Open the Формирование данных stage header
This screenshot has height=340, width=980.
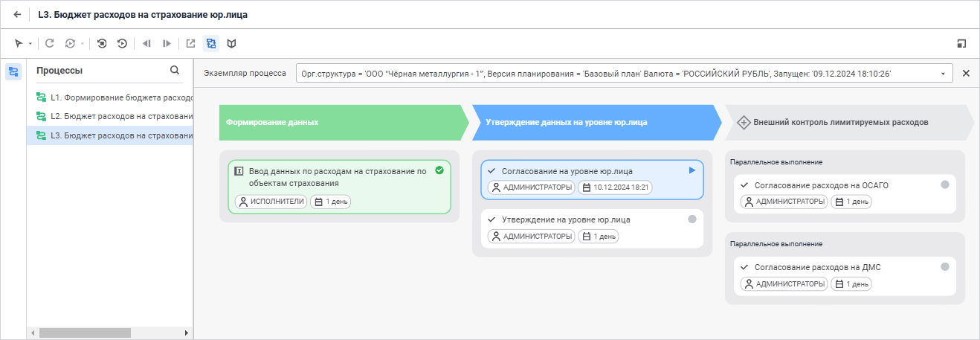342,122
